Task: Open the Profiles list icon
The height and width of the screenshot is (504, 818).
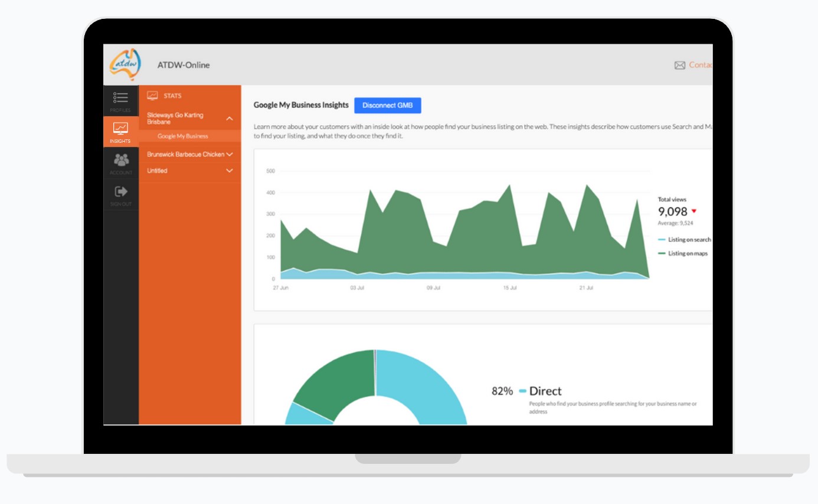Action: [120, 98]
